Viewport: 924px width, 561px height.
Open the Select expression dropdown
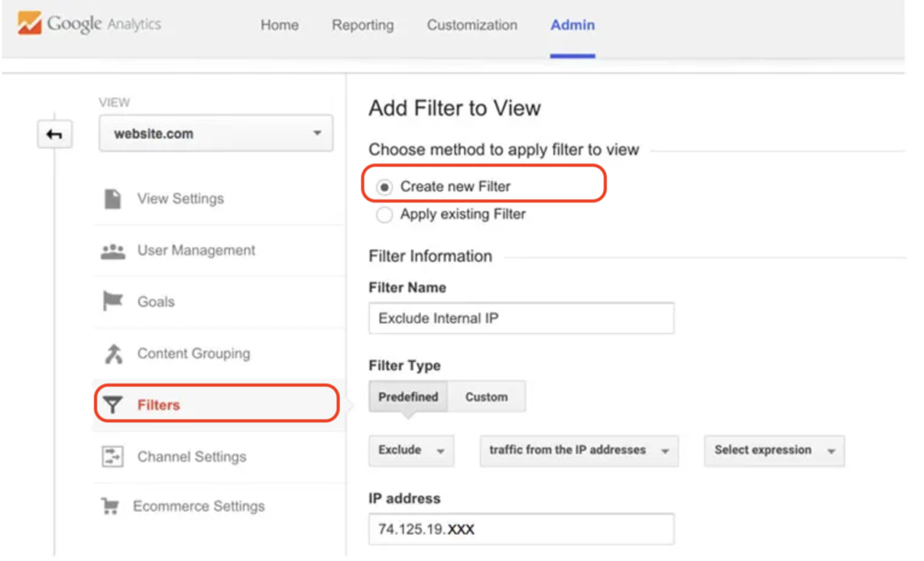[773, 450]
